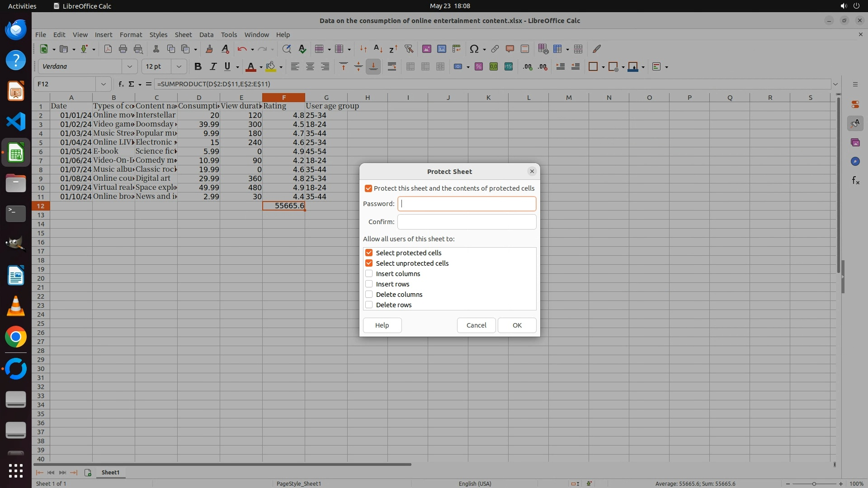The image size is (868, 488).
Task: Click OK in Protect Sheet dialog
Action: (x=517, y=325)
